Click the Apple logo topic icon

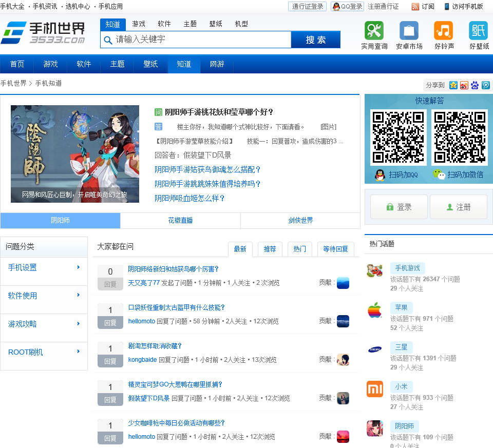375,310
